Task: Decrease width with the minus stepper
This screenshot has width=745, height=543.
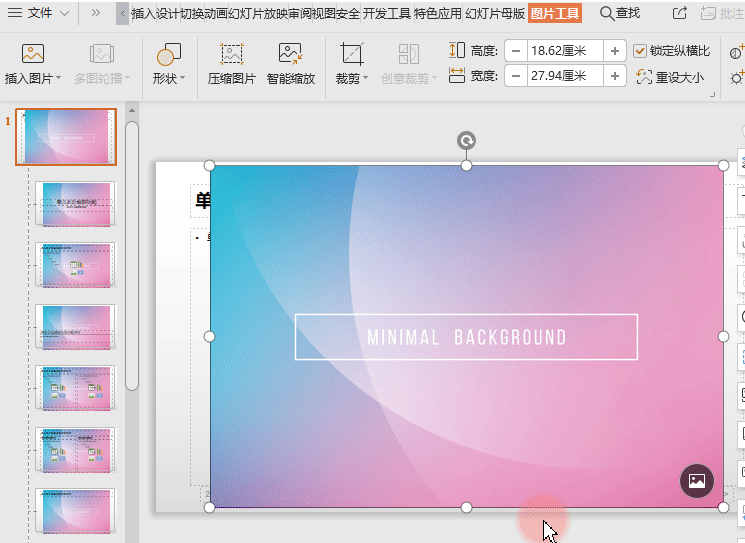Action: coord(515,75)
